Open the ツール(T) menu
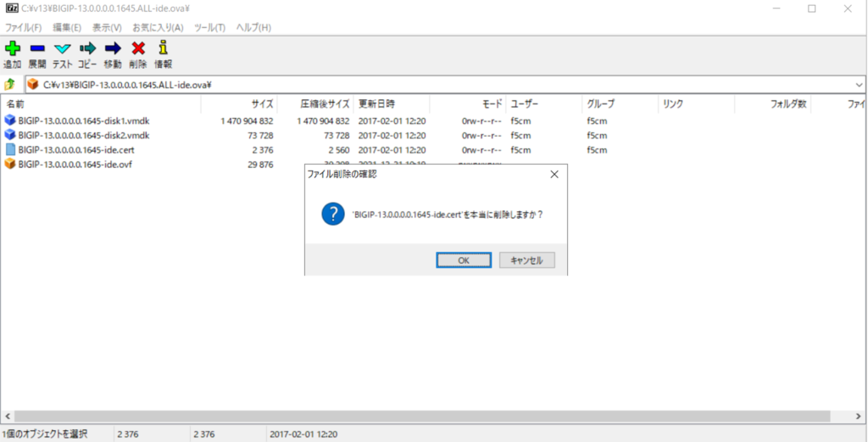868x442 pixels. pos(210,27)
